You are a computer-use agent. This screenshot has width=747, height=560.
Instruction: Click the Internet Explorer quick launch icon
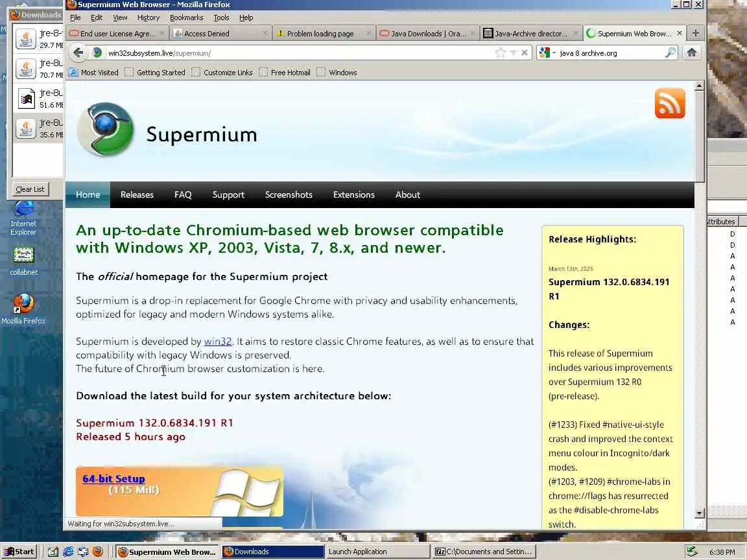(x=69, y=552)
